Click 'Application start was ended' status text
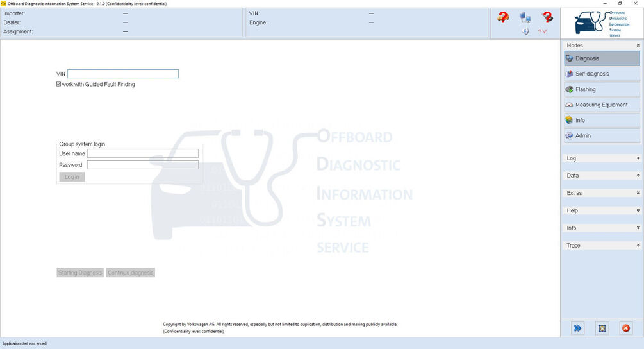Screen dimensions: 644x349 point(24,343)
